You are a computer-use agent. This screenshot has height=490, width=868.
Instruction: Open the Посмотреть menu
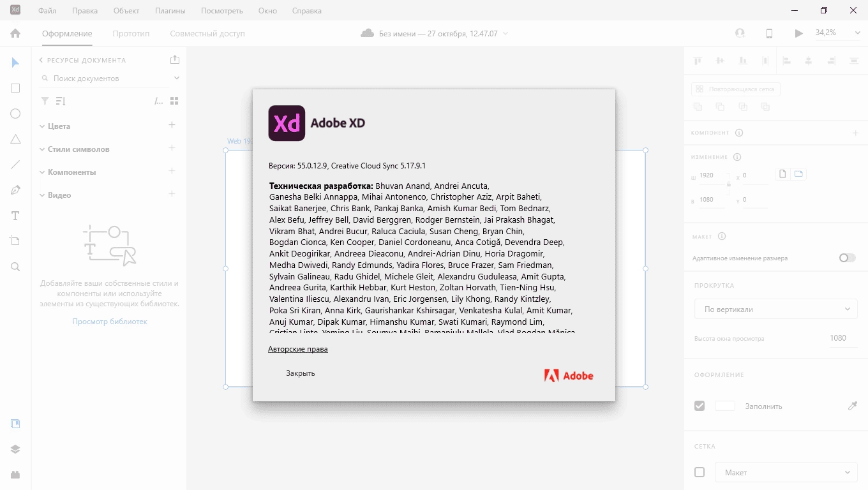point(222,11)
